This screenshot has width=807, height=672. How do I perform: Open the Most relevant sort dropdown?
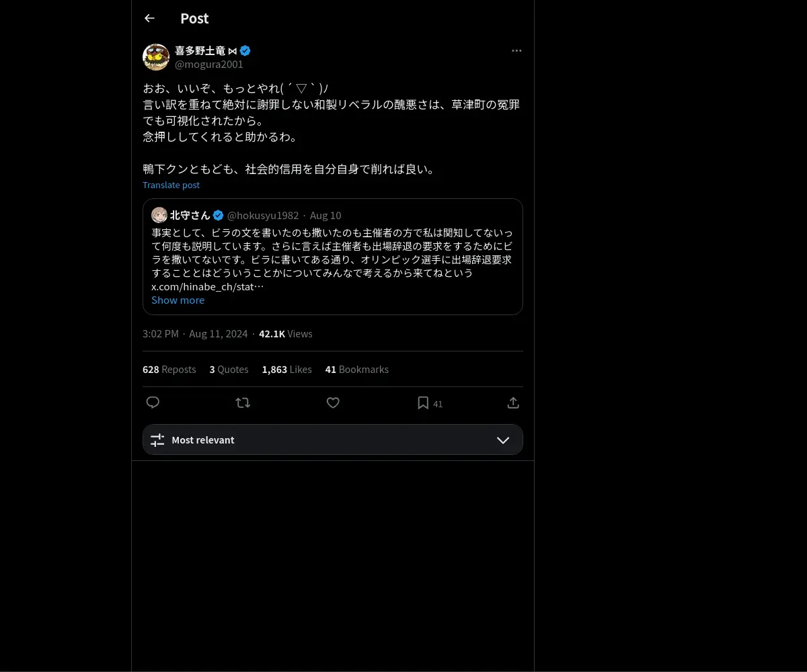(x=333, y=439)
